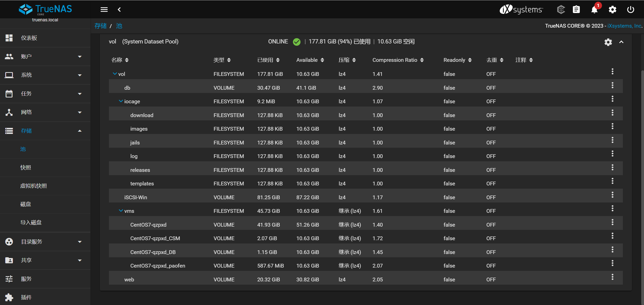The height and width of the screenshot is (305, 644).
Task: Open actions menu for web volume
Action: pyautogui.click(x=612, y=277)
